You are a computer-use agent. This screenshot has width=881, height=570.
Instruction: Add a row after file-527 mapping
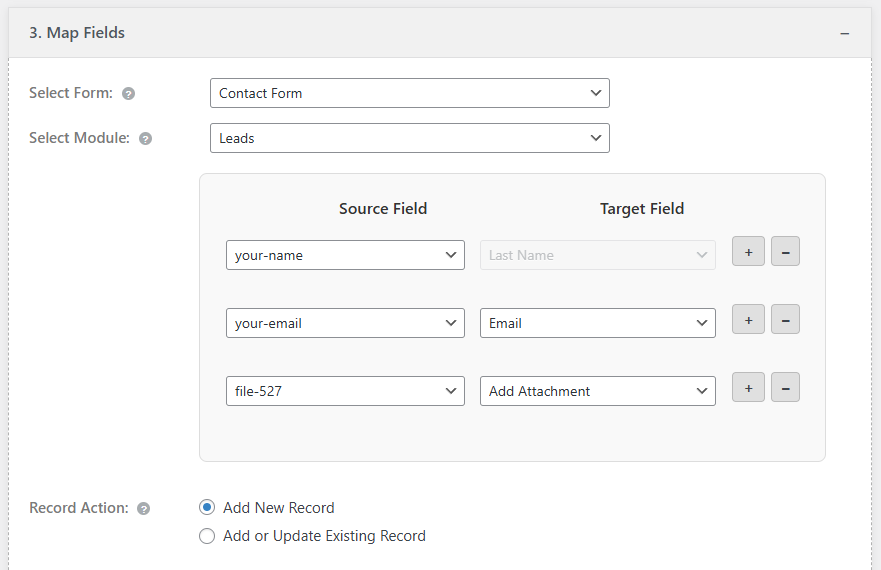748,388
